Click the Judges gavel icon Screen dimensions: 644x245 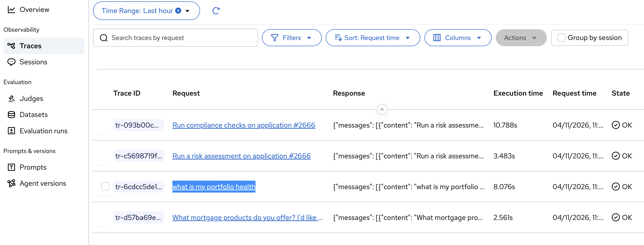click(x=11, y=99)
